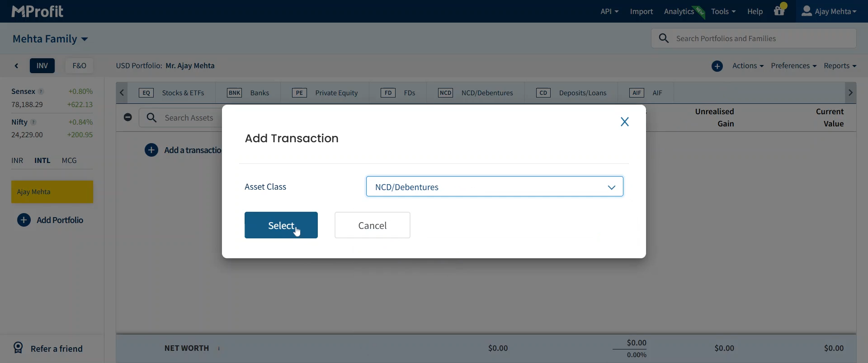The height and width of the screenshot is (363, 868).
Task: Select the INR currency option
Action: click(x=17, y=161)
